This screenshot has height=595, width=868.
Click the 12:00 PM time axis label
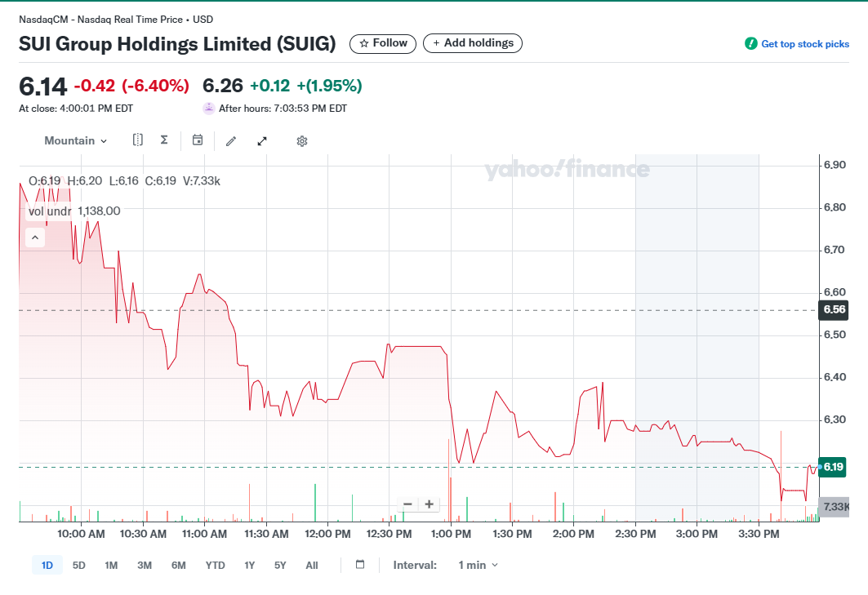tap(327, 534)
